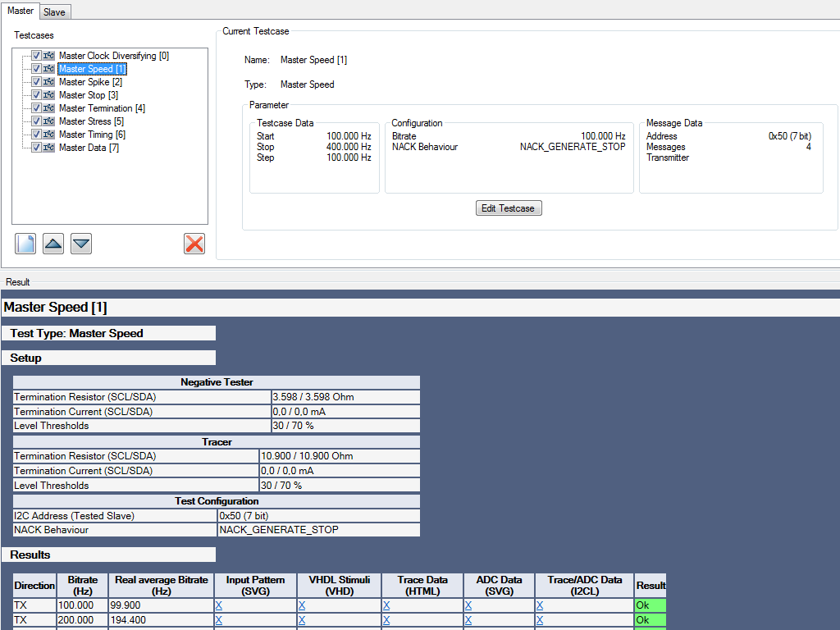Delete testcase using the red X icon
This screenshot has width=840, height=630.
pos(194,243)
